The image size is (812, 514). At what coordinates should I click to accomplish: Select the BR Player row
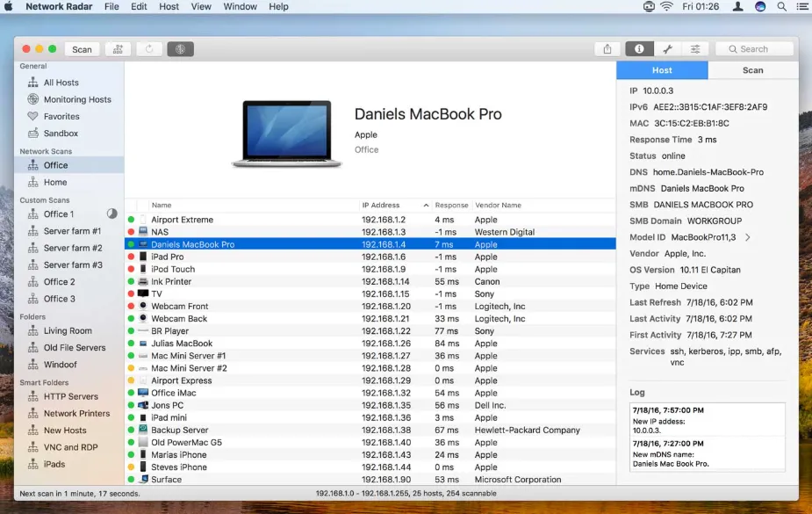(x=370, y=331)
